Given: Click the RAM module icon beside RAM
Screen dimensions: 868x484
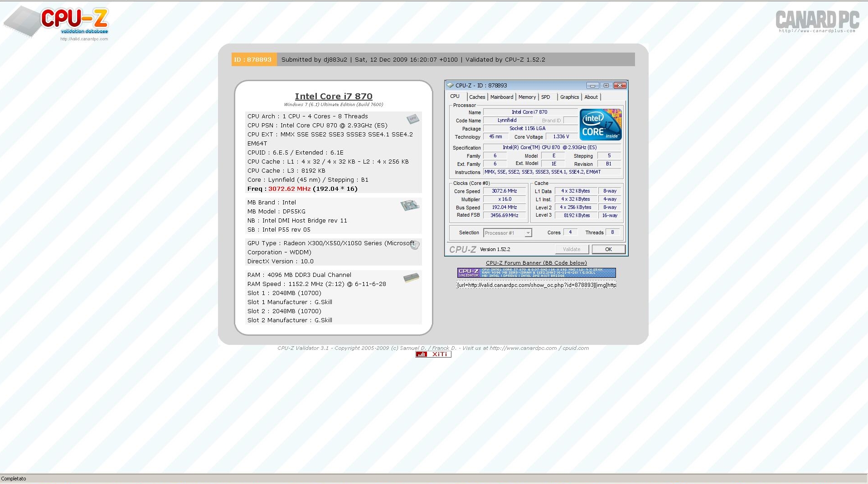Looking at the screenshot, I should coord(411,278).
